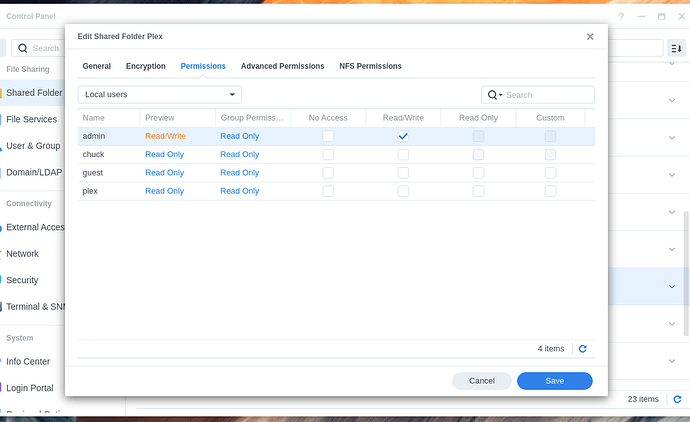
Task: Check No Access for chuck
Action: [328, 154]
